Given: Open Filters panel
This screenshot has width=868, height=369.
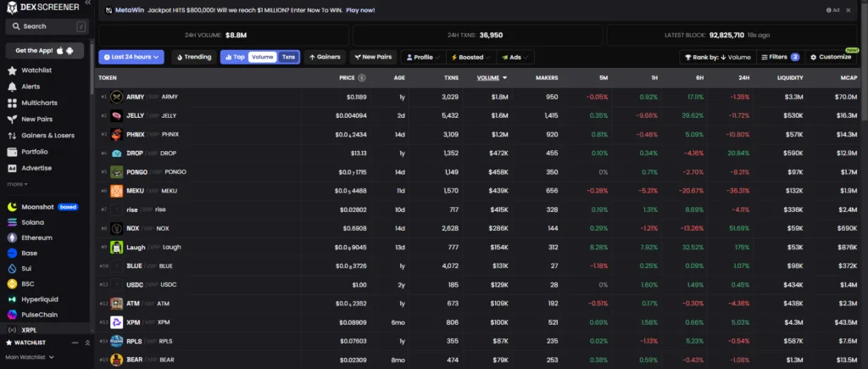Looking at the screenshot, I should point(780,57).
